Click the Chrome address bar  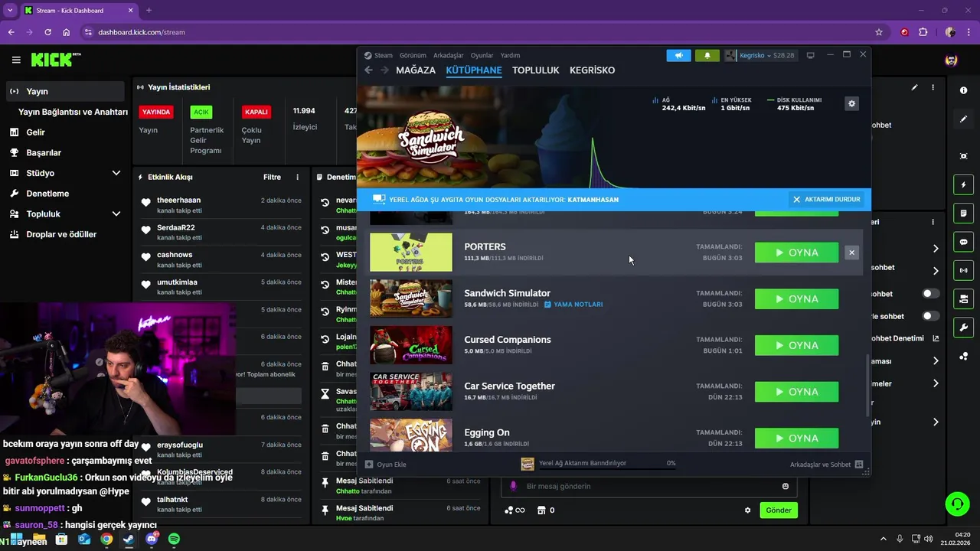[x=475, y=32]
